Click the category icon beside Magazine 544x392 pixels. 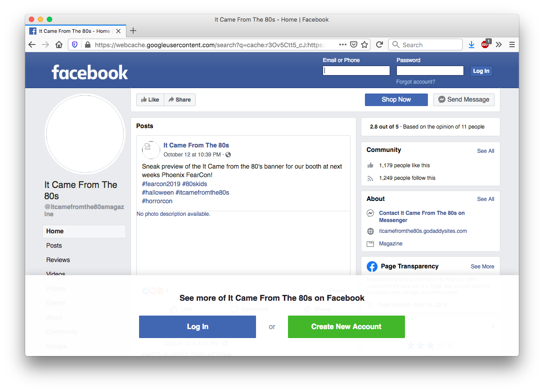pyautogui.click(x=370, y=244)
